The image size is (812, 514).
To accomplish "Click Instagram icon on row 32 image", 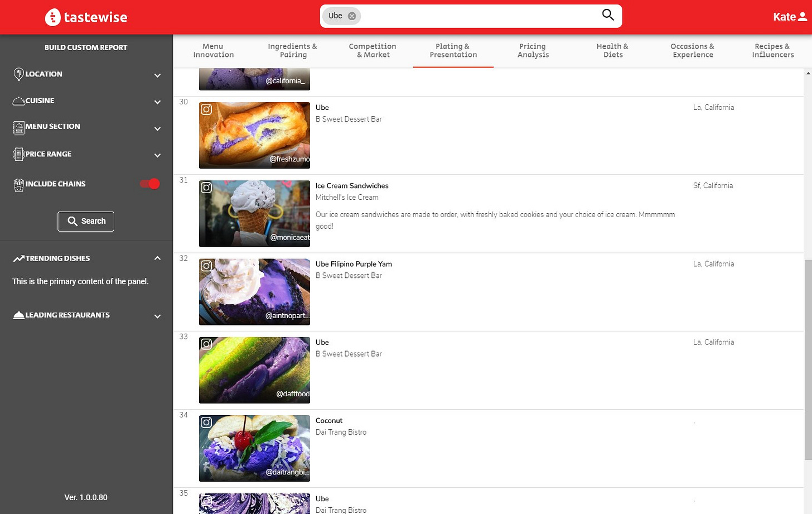I will (206, 266).
